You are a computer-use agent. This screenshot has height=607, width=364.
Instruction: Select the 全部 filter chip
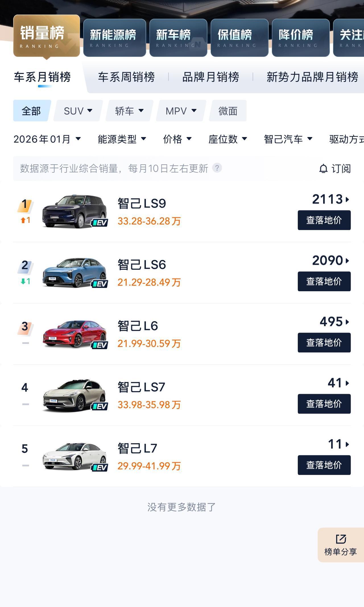31,111
